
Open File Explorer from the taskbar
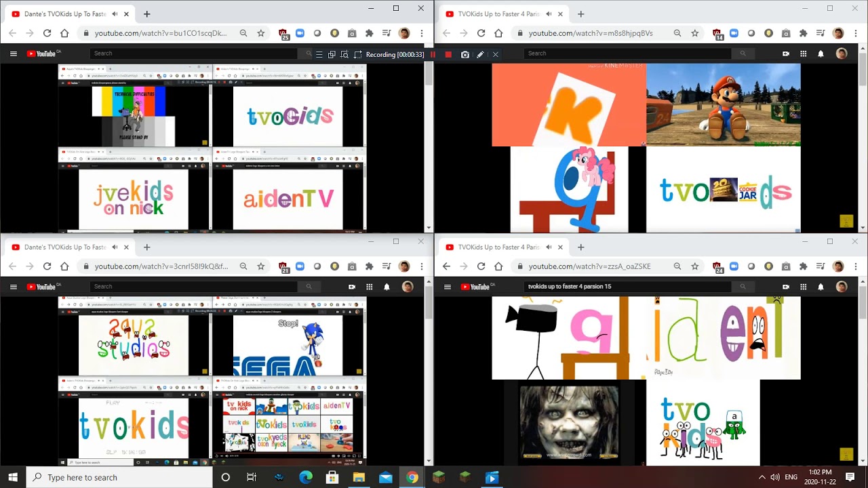coord(359,477)
